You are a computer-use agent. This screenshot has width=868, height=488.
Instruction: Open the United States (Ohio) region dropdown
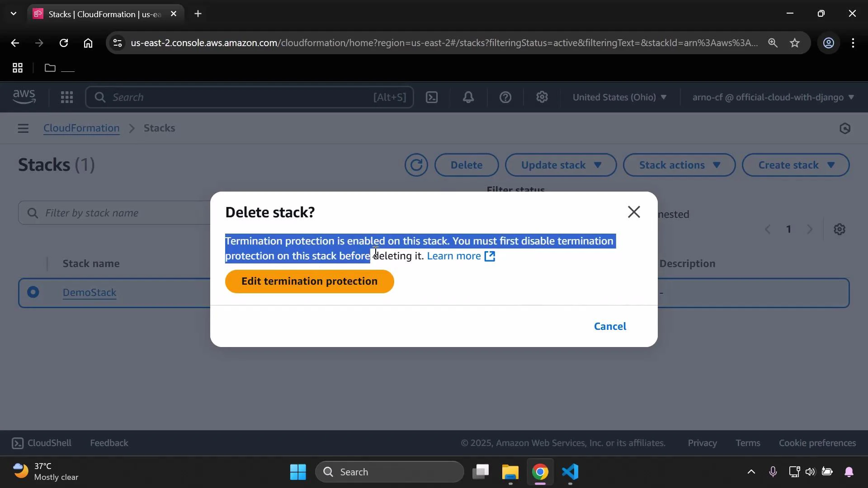pos(619,97)
